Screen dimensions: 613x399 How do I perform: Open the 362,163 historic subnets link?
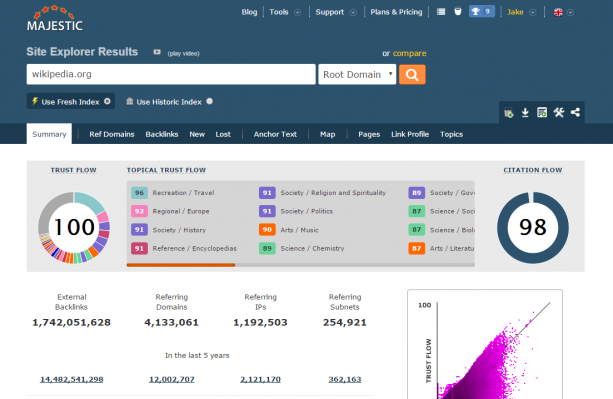pyautogui.click(x=345, y=379)
